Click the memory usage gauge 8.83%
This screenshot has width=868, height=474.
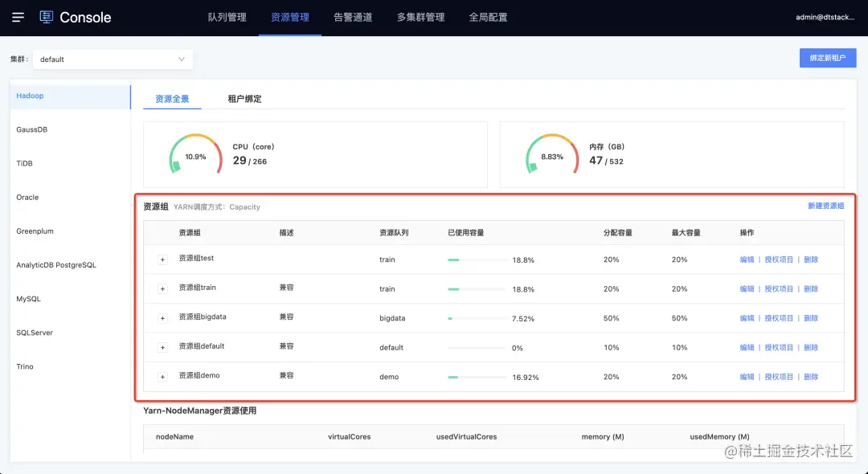pos(552,155)
